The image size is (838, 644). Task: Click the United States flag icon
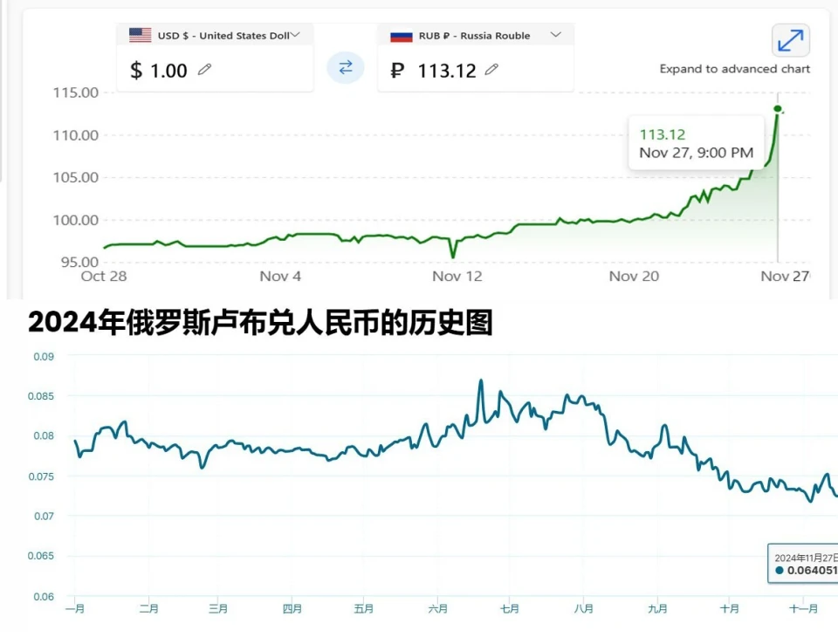tap(140, 35)
